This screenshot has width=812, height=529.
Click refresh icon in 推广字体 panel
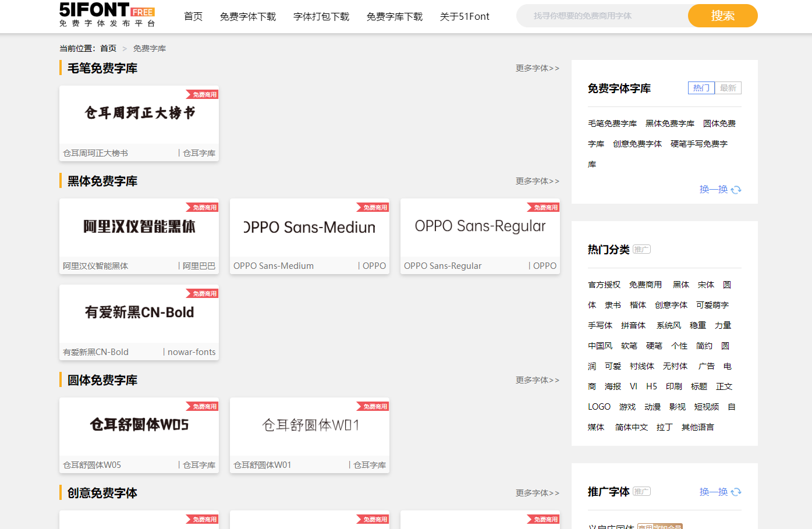736,492
